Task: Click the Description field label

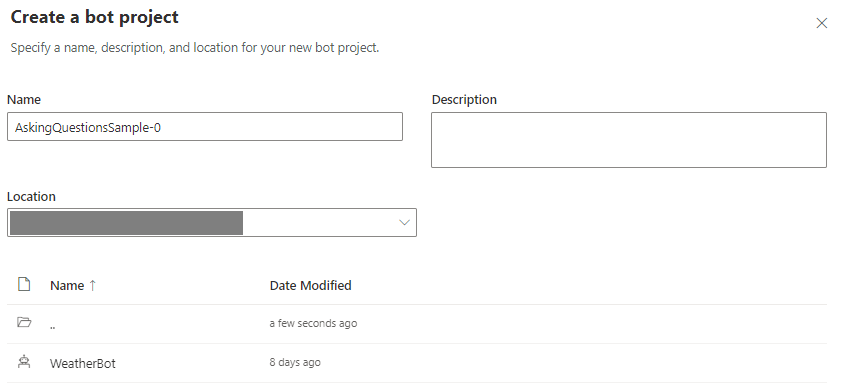Action: (464, 99)
